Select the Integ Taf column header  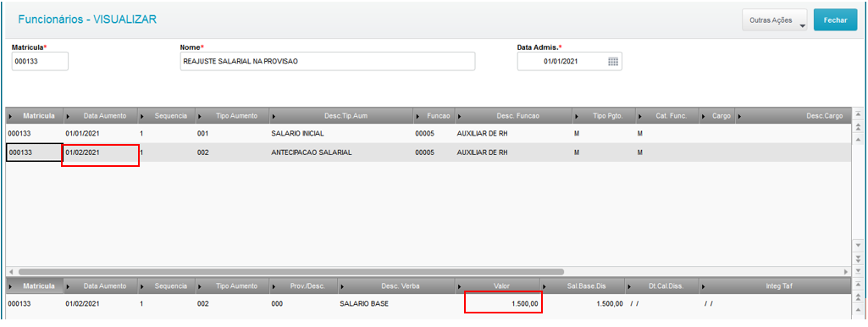(775, 286)
